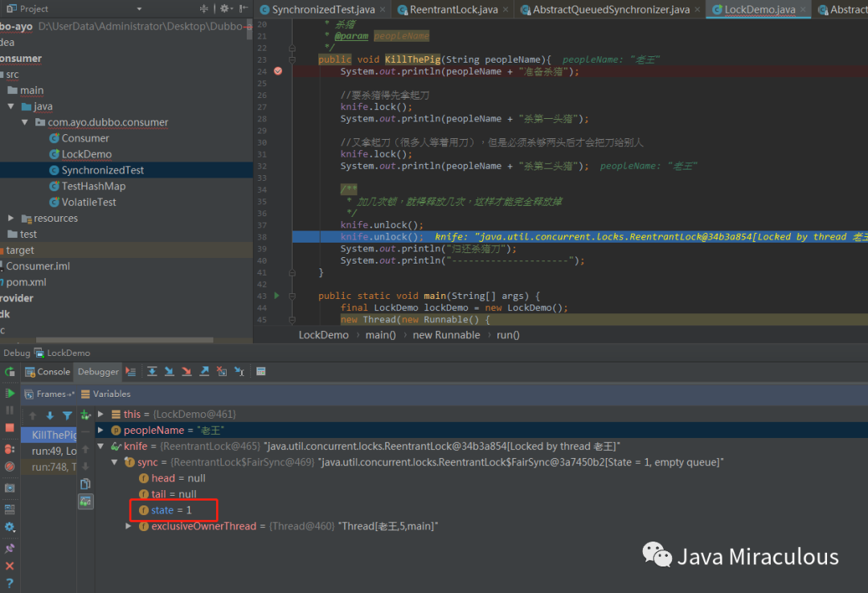
Task: Pause the program in the debugger
Action: pos(10,411)
